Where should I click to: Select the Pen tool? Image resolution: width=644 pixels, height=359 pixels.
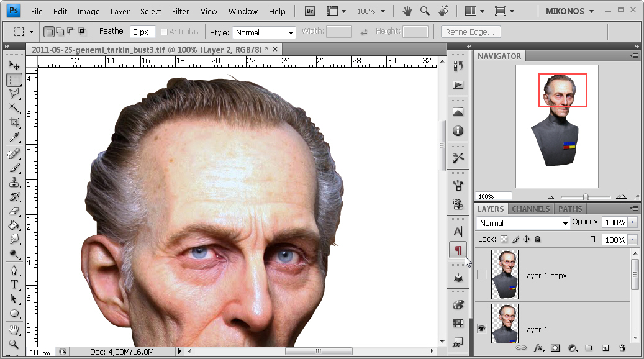tap(14, 270)
